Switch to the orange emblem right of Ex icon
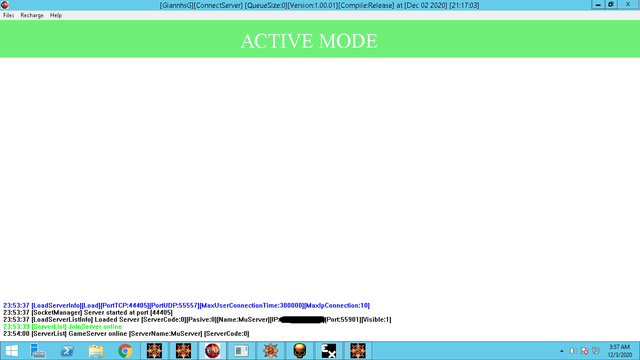Screen dimensions: 640x360 358,351
